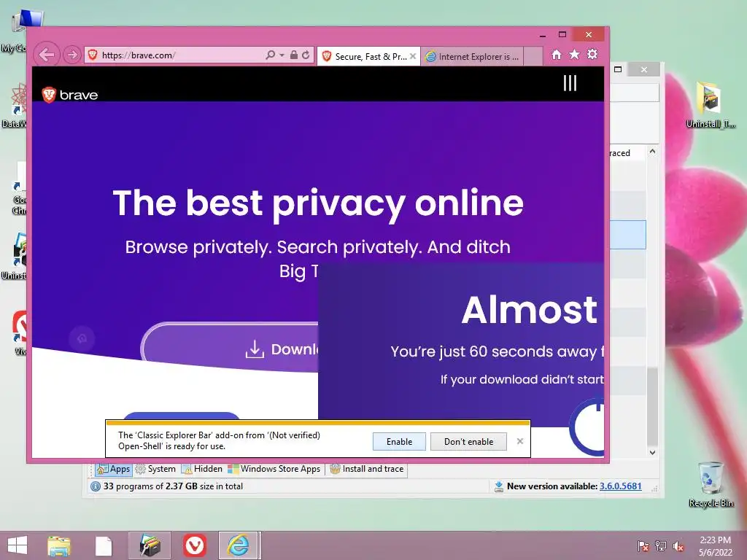Screen dimensions: 747x560
Task: Open the new version 3.6.0.5681 link
Action: tap(620, 486)
